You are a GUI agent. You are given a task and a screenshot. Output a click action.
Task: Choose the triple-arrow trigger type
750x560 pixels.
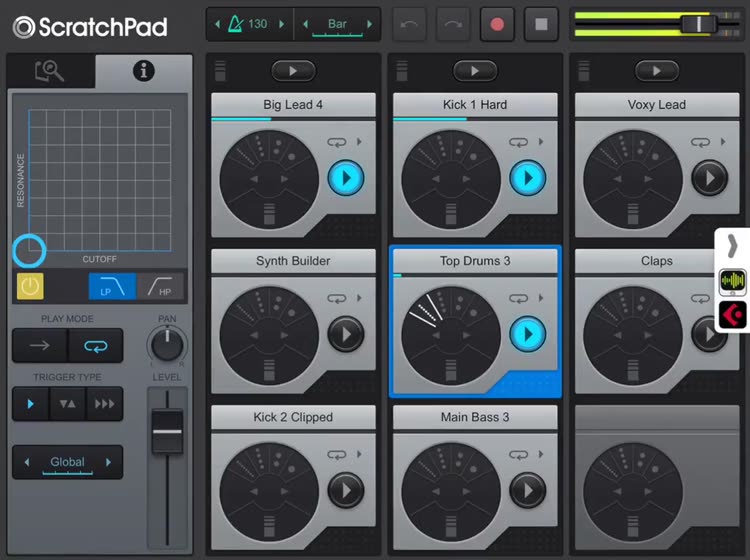coord(104,404)
